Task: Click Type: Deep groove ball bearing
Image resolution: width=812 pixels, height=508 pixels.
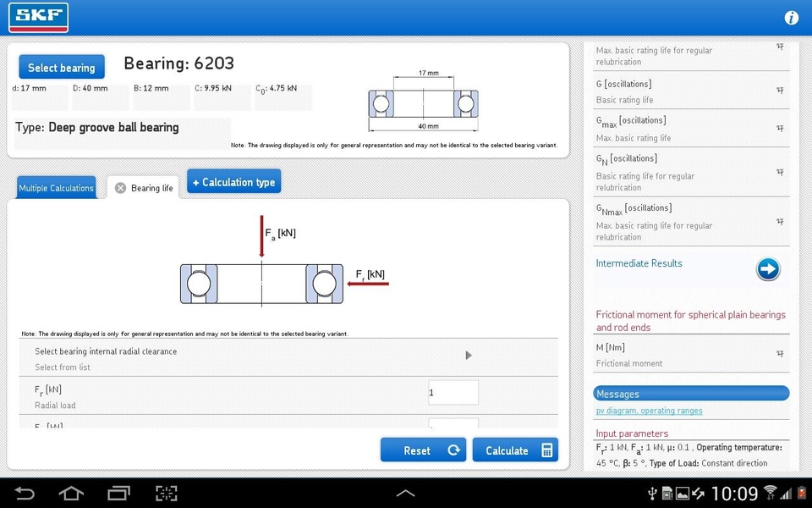Action: tap(97, 128)
